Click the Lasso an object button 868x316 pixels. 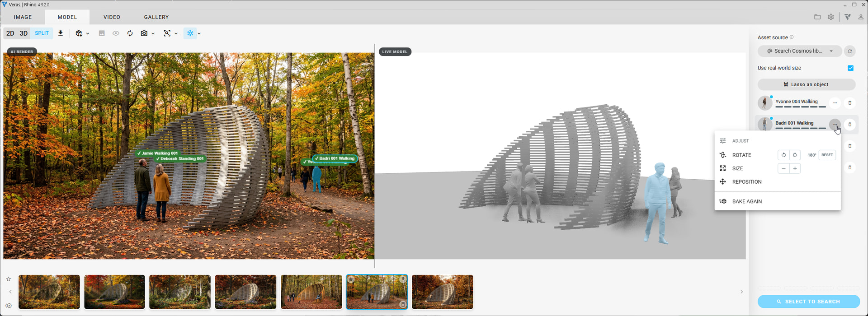click(807, 84)
